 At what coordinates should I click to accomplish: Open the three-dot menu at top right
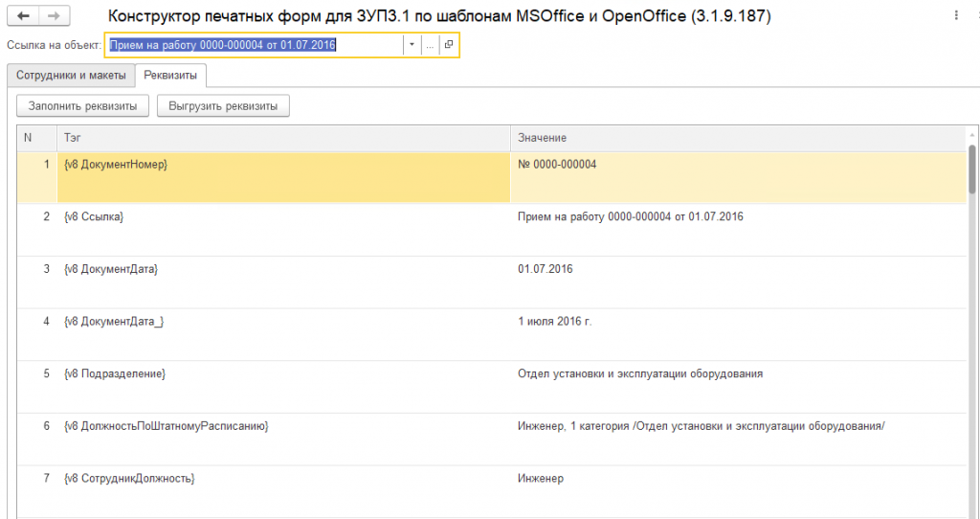[957, 16]
